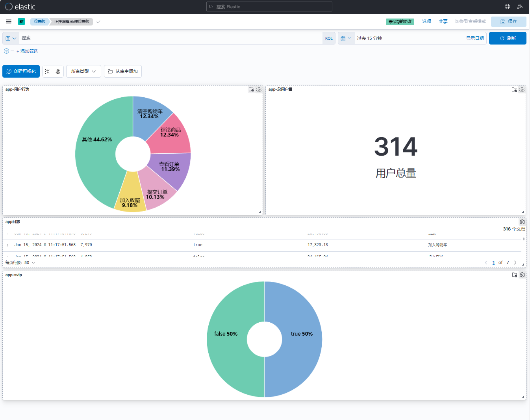Open the 选项 menu
Screen dimensions: 530x420
click(x=426, y=22)
